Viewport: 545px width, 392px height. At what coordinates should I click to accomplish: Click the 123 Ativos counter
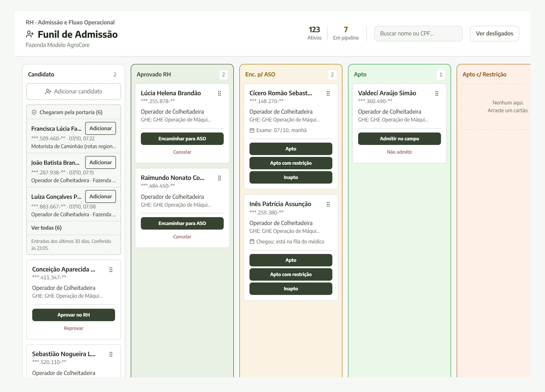[314, 33]
